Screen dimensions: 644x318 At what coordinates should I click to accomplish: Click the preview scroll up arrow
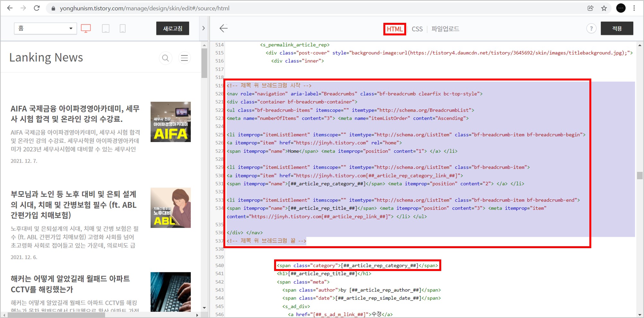coord(204,45)
